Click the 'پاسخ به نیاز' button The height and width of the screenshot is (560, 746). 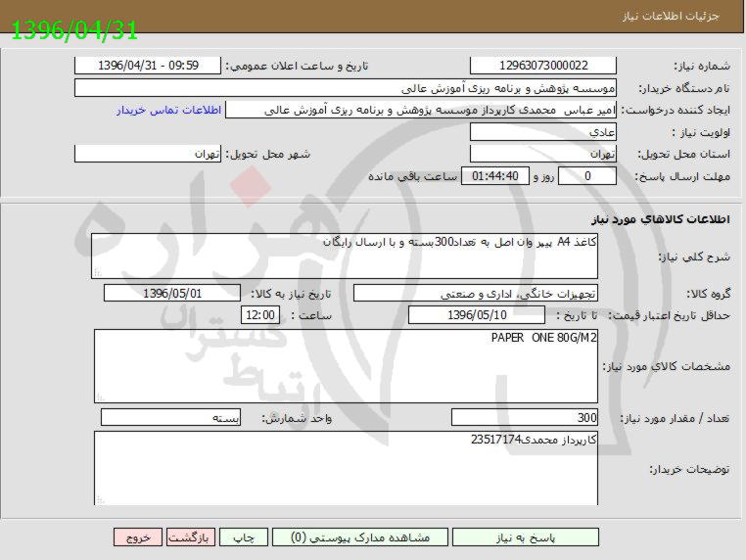tap(526, 537)
